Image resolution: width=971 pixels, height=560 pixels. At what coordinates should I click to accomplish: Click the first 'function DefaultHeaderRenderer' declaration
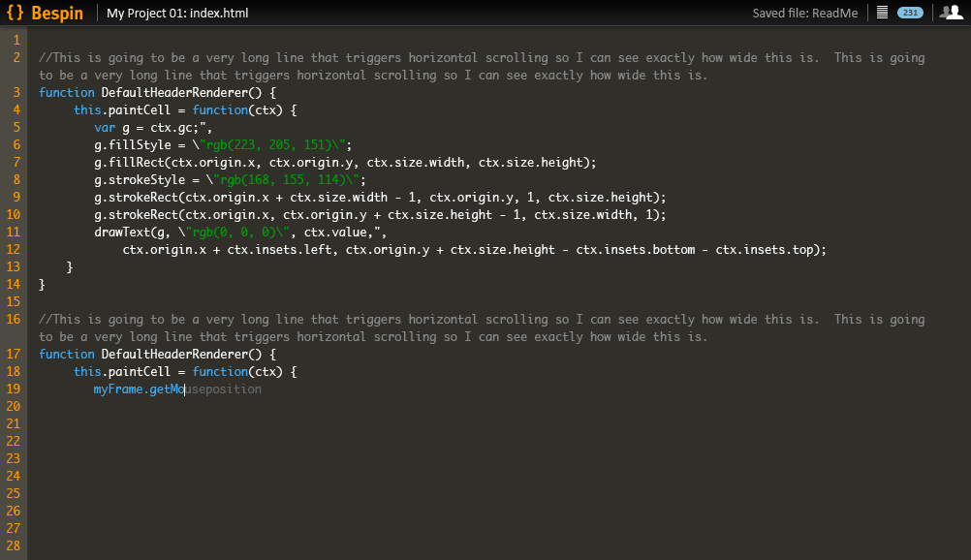[157, 93]
